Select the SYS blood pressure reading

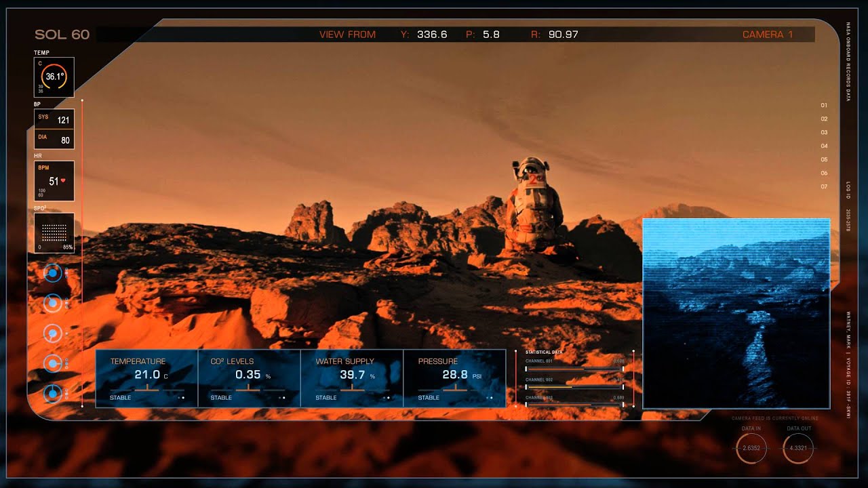click(x=54, y=119)
